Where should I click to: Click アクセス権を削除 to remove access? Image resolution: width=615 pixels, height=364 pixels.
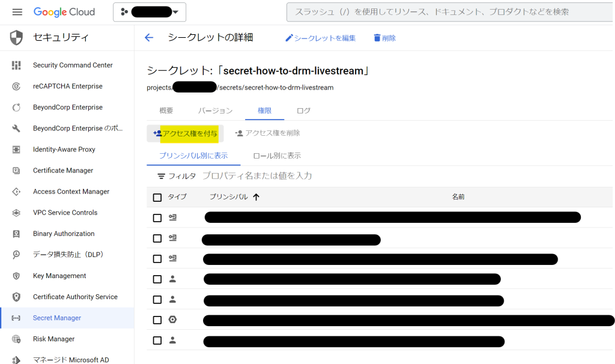[267, 133]
